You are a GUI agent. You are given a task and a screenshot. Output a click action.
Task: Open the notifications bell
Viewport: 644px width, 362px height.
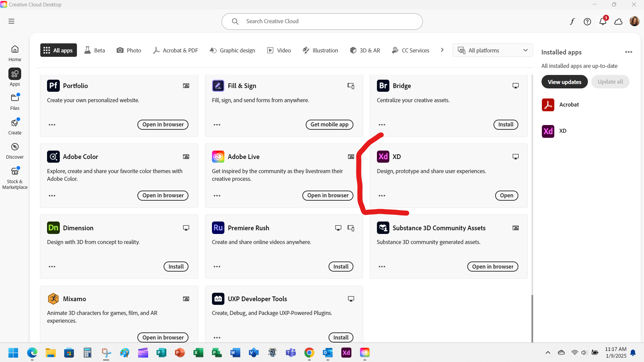click(x=602, y=21)
